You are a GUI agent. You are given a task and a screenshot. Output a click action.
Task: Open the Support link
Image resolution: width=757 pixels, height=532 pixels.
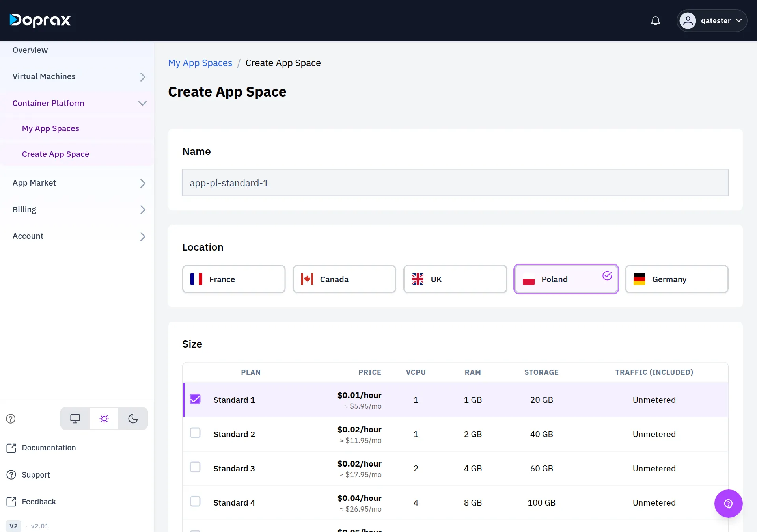36,475
